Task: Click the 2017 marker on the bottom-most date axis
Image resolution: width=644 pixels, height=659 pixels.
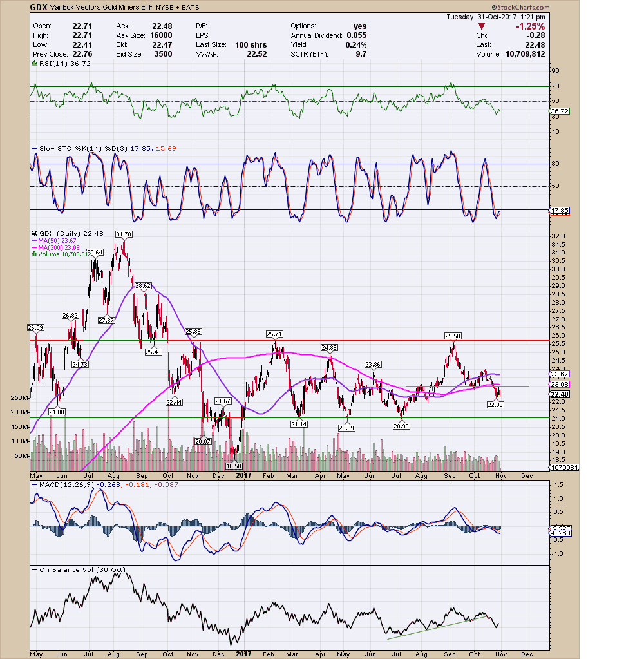Action: tap(243, 654)
